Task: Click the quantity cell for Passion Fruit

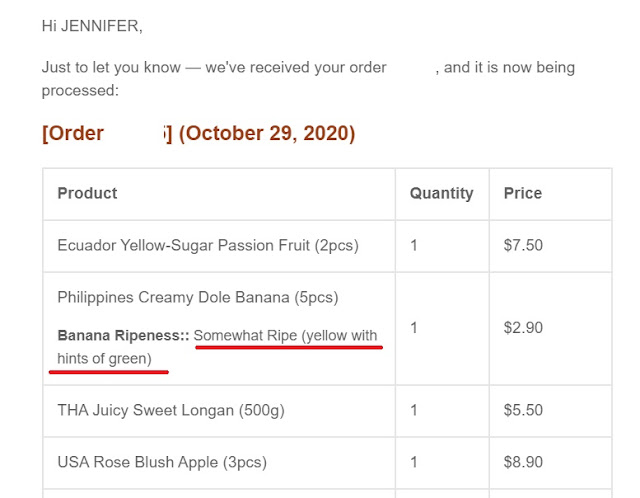Action: click(x=442, y=246)
